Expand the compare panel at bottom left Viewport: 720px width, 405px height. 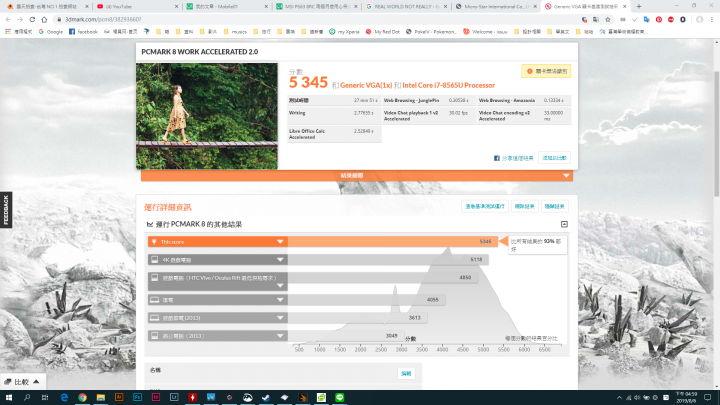tap(22, 382)
